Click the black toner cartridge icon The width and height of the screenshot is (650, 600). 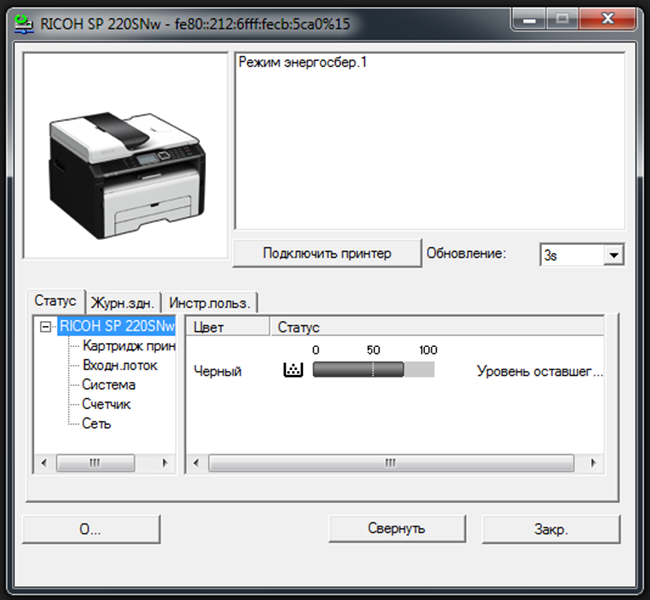pos(292,370)
